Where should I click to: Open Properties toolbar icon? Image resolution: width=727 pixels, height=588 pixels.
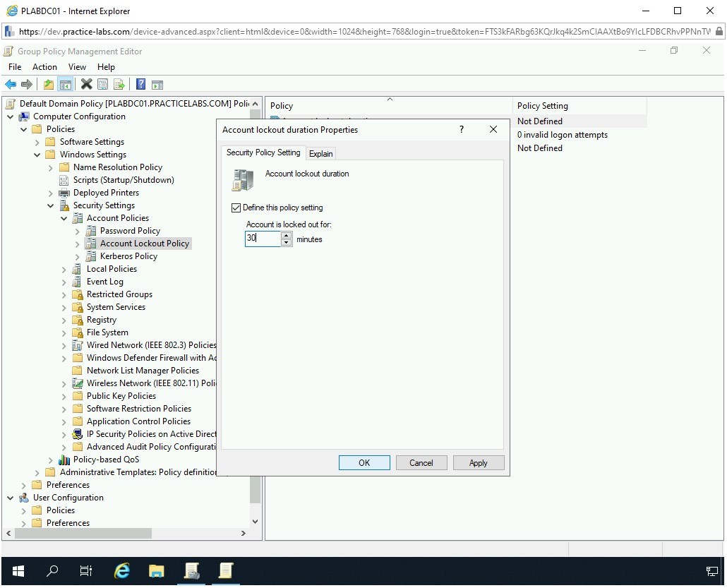(103, 85)
